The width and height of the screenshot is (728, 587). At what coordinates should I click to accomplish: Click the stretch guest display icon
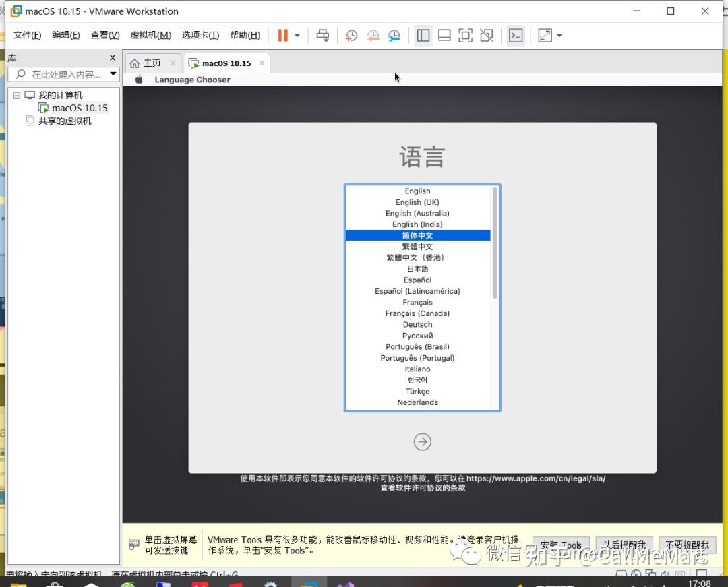(545, 35)
